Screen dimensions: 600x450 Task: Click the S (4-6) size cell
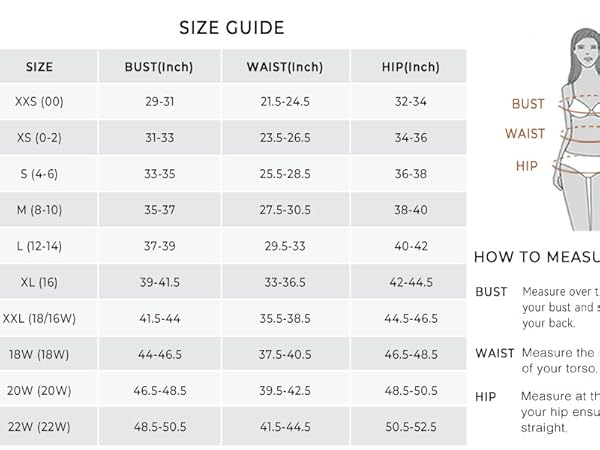click(39, 174)
